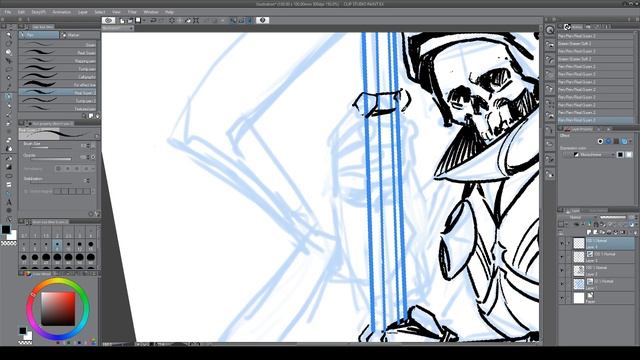Choose the Mapping pen sub tool
Image resolution: width=640 pixels, height=360 pixels.
pyautogui.click(x=58, y=61)
